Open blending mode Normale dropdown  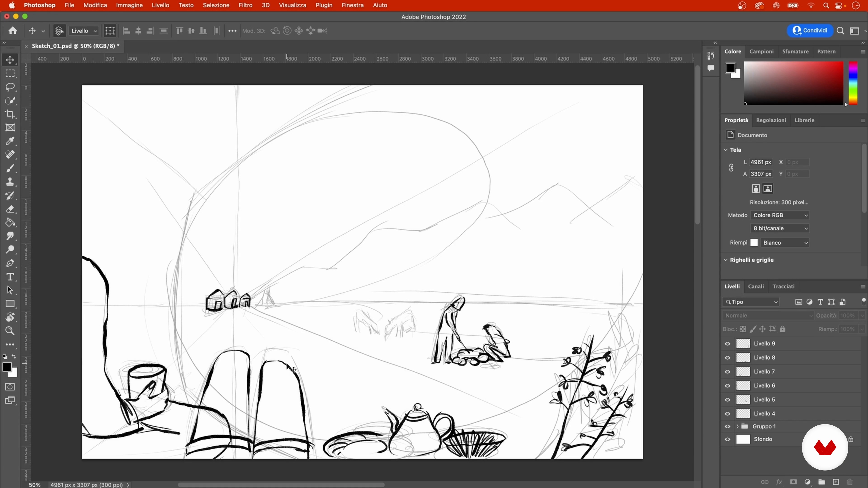click(768, 316)
